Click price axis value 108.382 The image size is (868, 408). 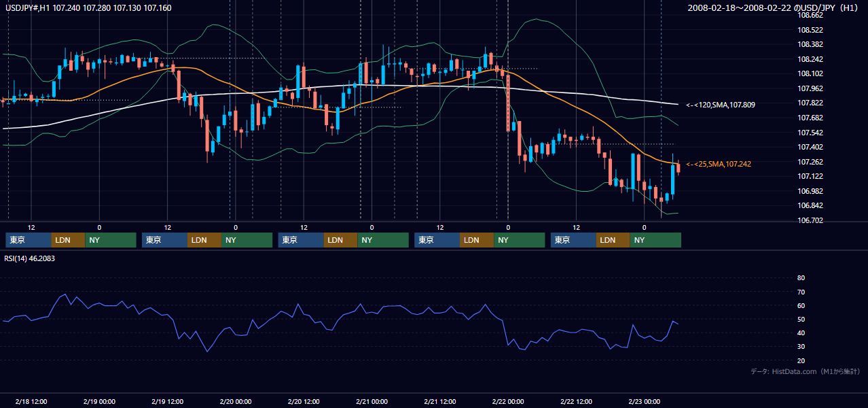[x=810, y=45]
